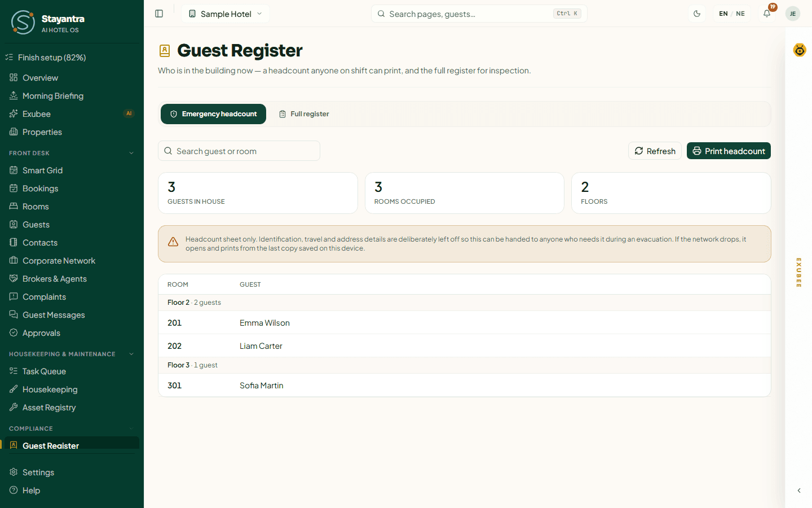
Task: Switch to dark mode moon icon
Action: click(697, 14)
